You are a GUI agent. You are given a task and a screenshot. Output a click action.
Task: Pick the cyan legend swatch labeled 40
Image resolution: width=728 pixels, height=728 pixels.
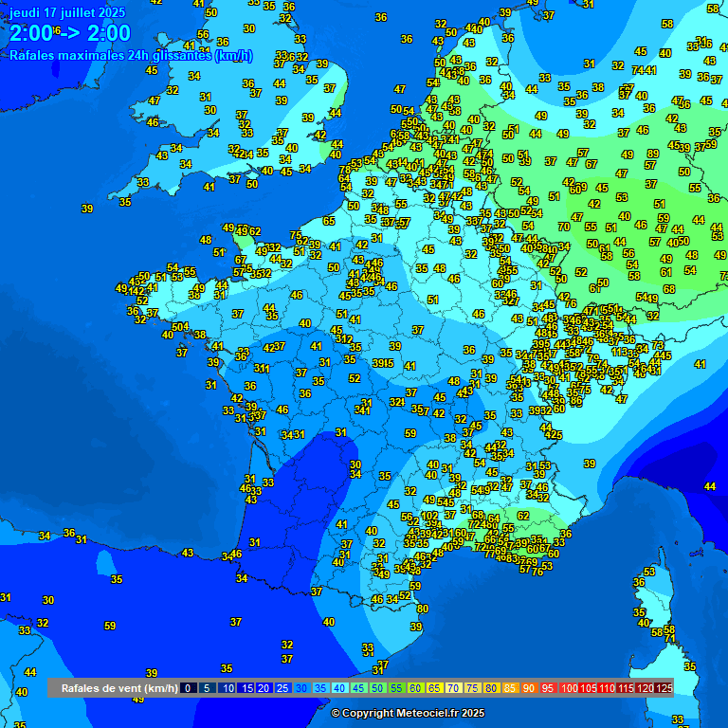tap(340, 688)
